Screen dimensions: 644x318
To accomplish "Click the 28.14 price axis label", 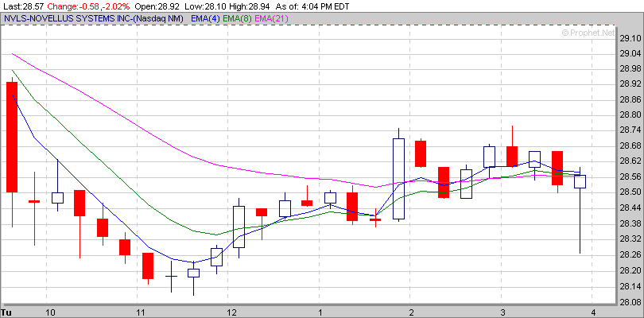I will (x=630, y=286).
